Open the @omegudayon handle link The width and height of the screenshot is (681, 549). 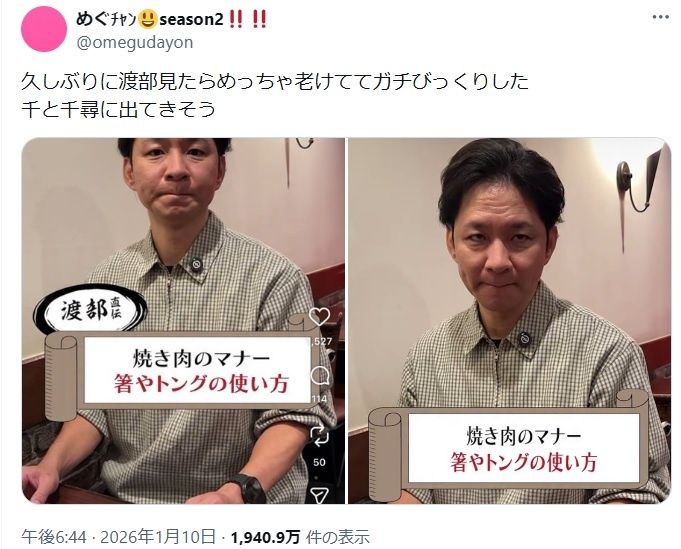135,43
